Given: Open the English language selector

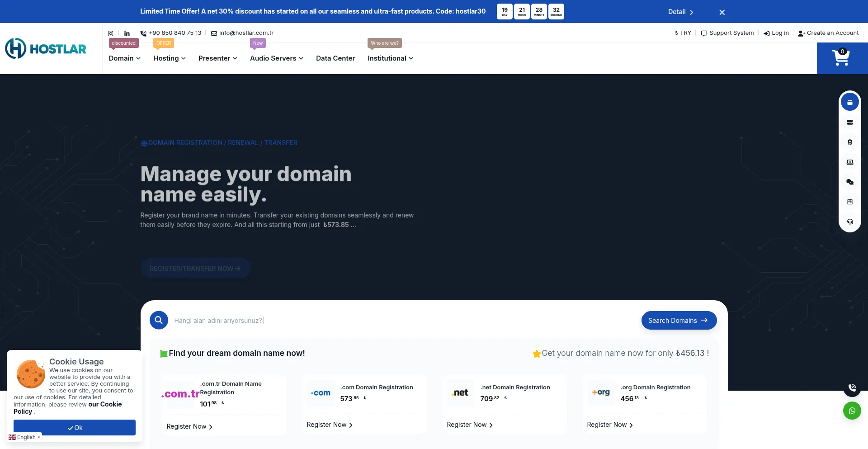Looking at the screenshot, I should pyautogui.click(x=24, y=437).
